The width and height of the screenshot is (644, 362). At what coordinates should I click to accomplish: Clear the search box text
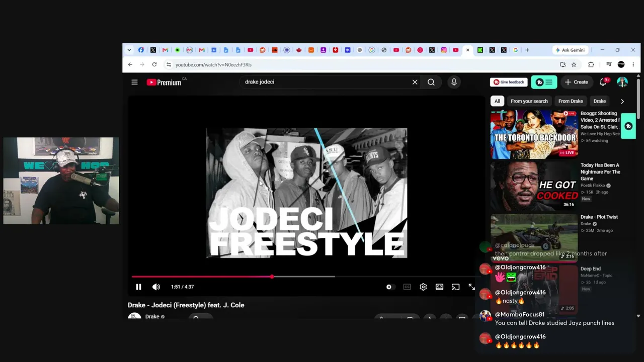click(415, 82)
